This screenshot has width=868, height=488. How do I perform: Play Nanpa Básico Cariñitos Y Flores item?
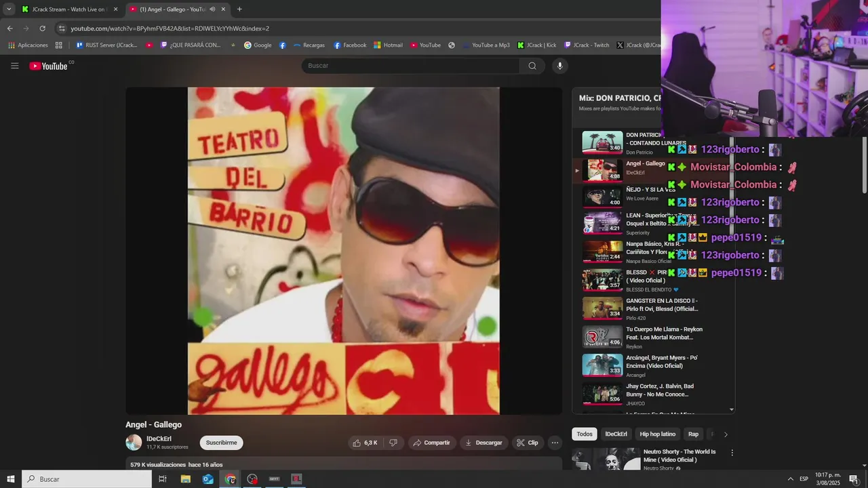pos(654,251)
